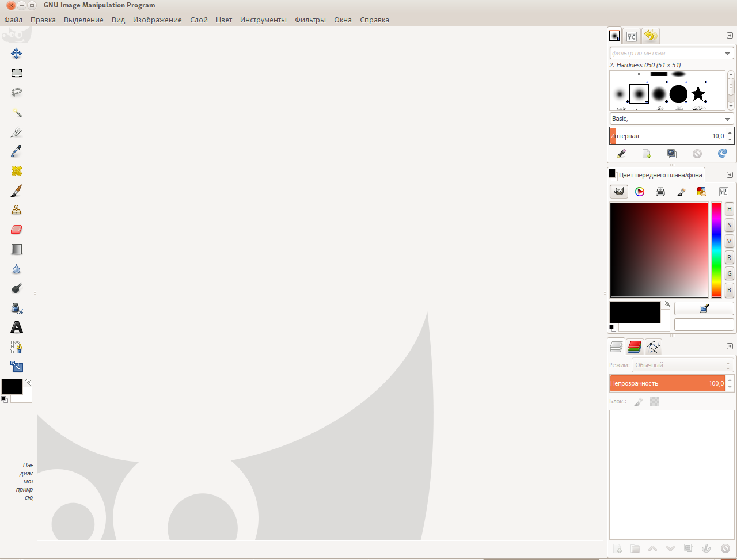Select the Paths tool in the toolbox
Viewport: 737px width, 560px height.
17,347
